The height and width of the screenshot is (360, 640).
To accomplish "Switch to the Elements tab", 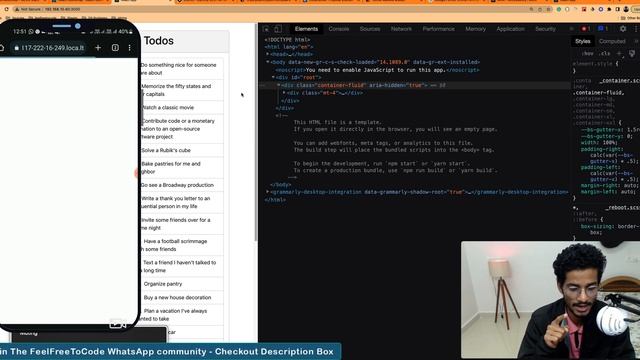I will 306,29.
